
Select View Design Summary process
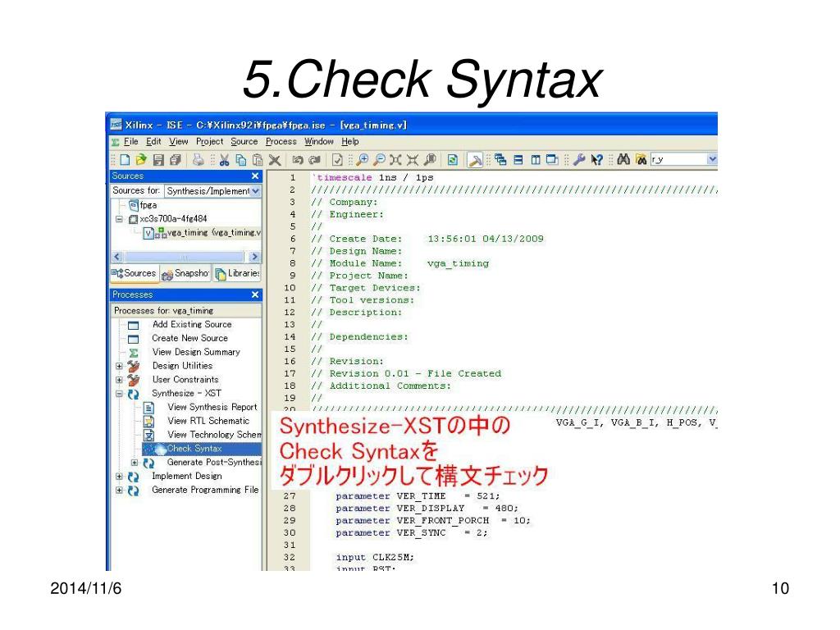196,353
